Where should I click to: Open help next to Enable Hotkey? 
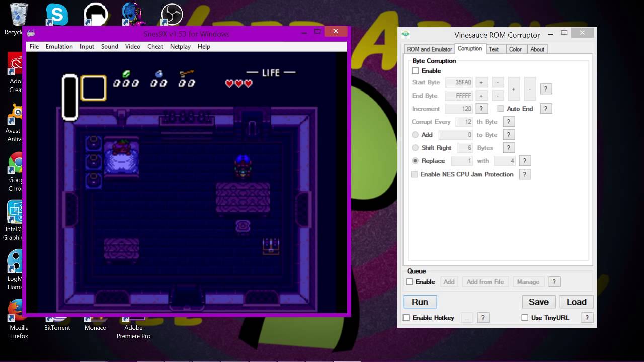tap(482, 318)
